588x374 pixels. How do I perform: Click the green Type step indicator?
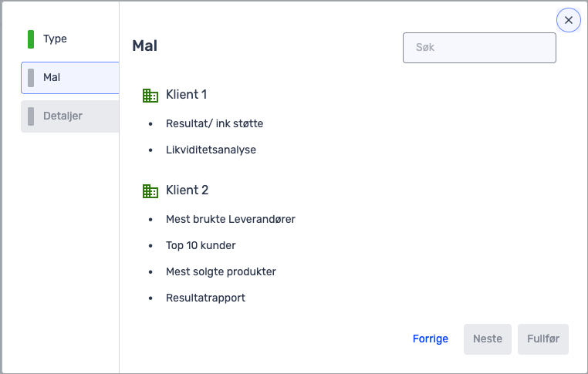pyautogui.click(x=31, y=39)
